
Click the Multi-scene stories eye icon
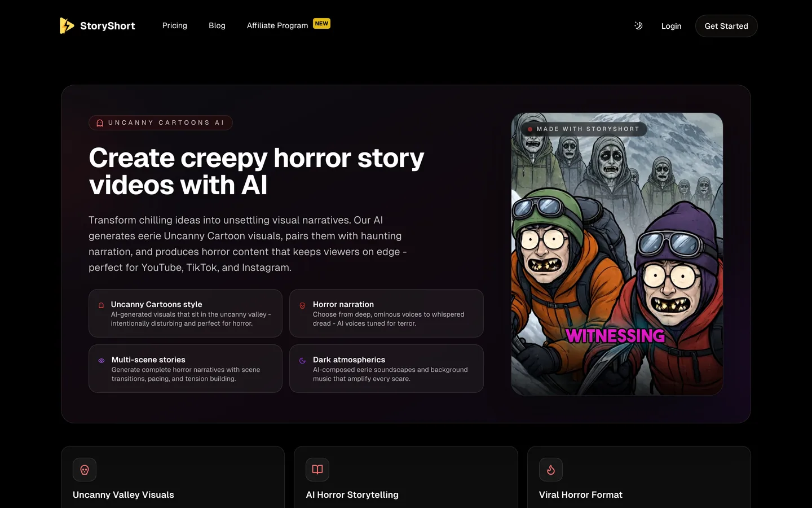tap(101, 361)
